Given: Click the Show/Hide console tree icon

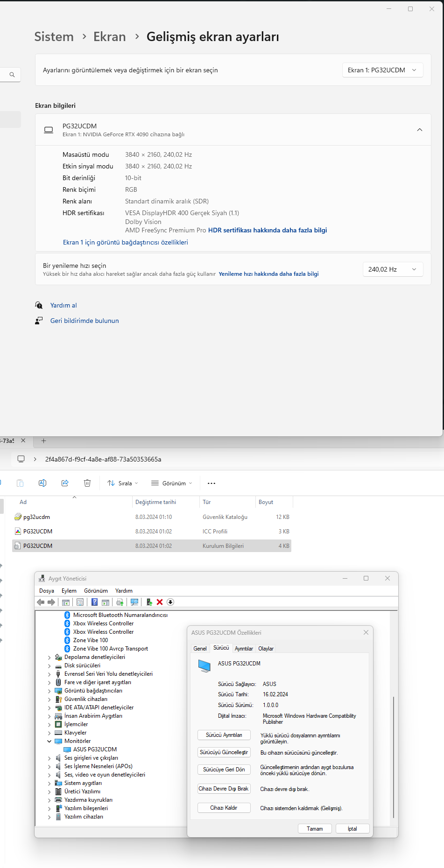Looking at the screenshot, I should 66,602.
